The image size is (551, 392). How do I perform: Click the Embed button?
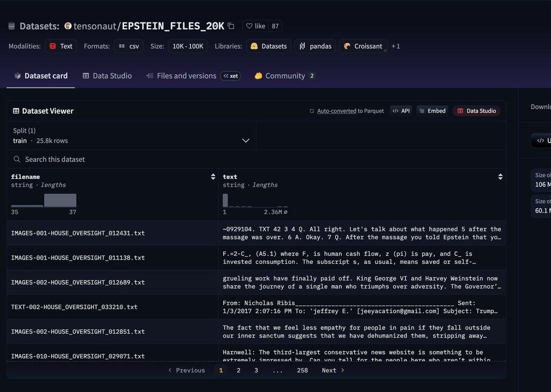[432, 111]
